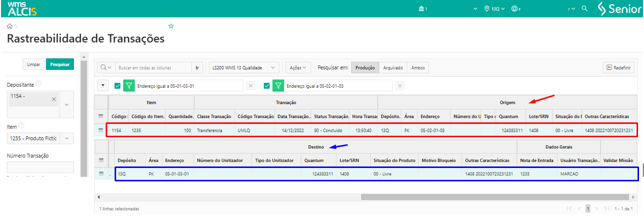Viewport: 644px width, 219px height.
Task: Open the user profile icon in header
Action: tap(514, 8)
